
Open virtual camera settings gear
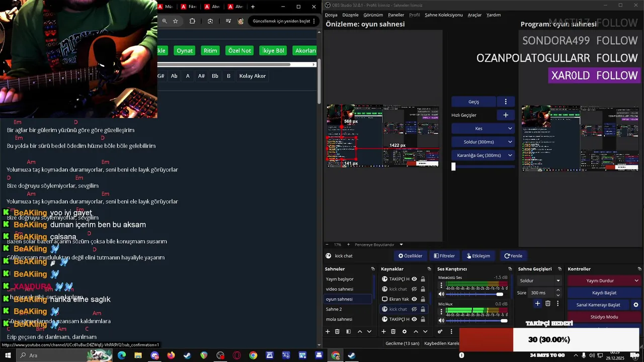point(635,305)
